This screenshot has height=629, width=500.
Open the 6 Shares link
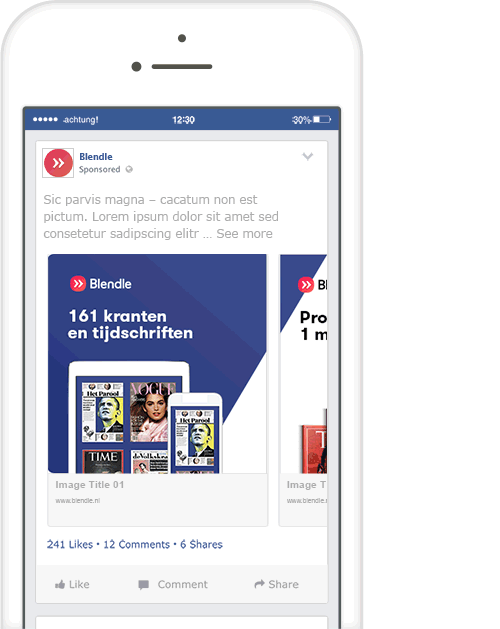tap(201, 544)
